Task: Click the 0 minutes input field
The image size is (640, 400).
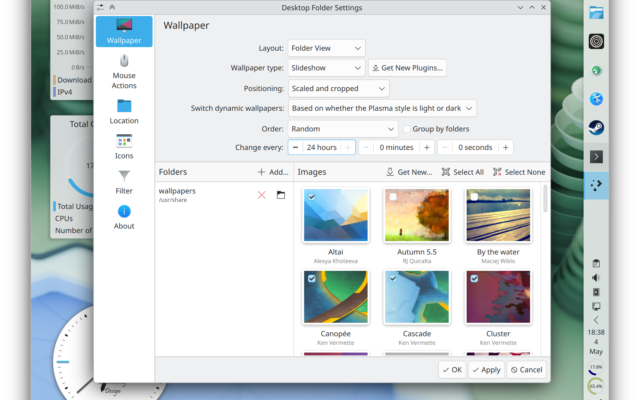Action: [396, 147]
